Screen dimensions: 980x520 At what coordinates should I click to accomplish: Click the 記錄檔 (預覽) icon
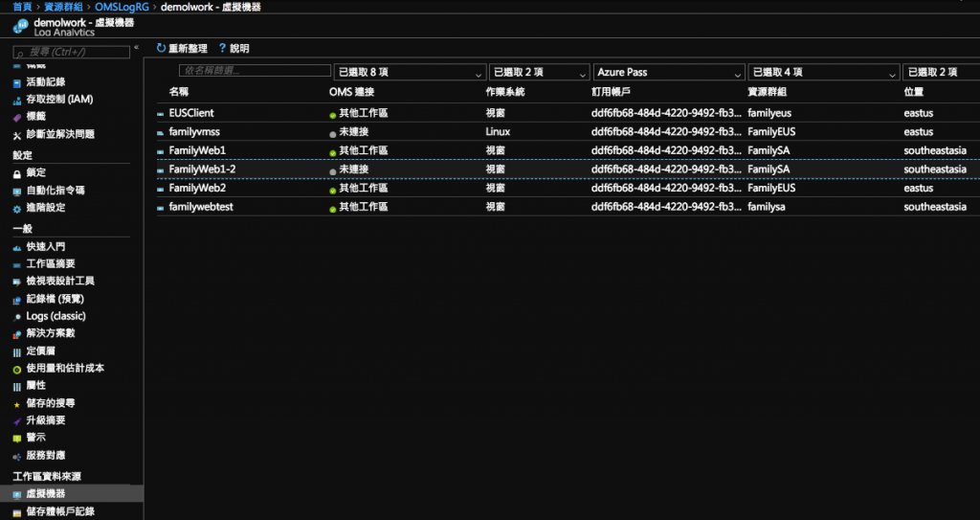[x=17, y=300]
